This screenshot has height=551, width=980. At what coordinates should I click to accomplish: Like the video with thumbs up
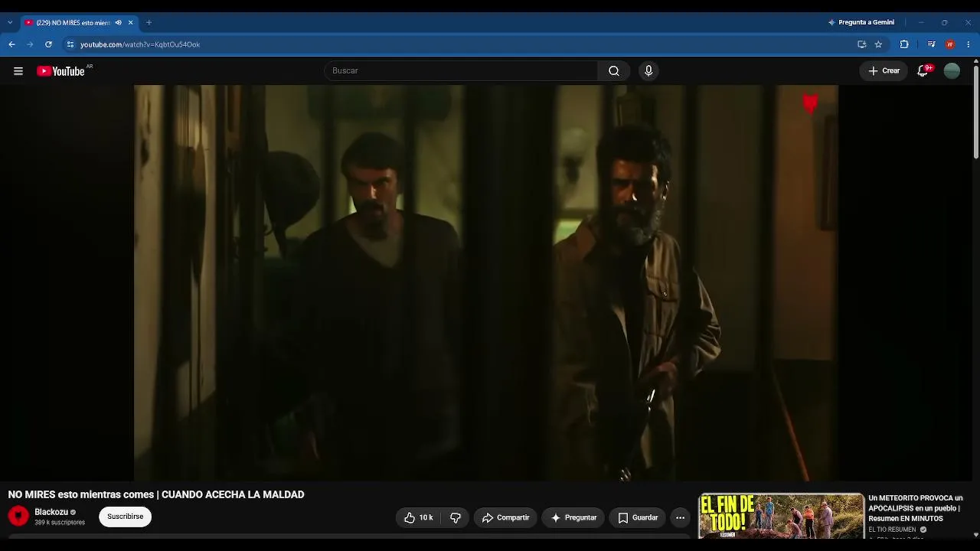[x=419, y=518]
